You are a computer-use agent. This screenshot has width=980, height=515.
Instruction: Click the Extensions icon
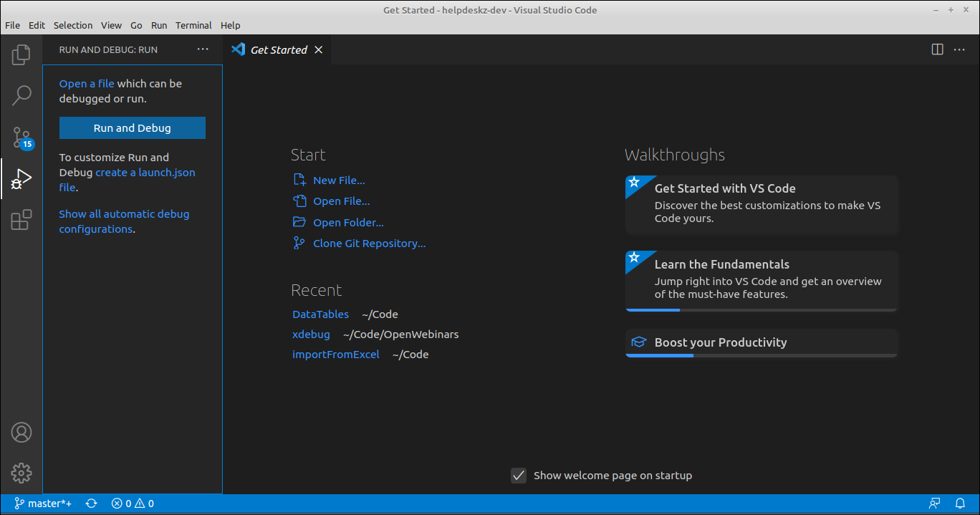(21, 220)
